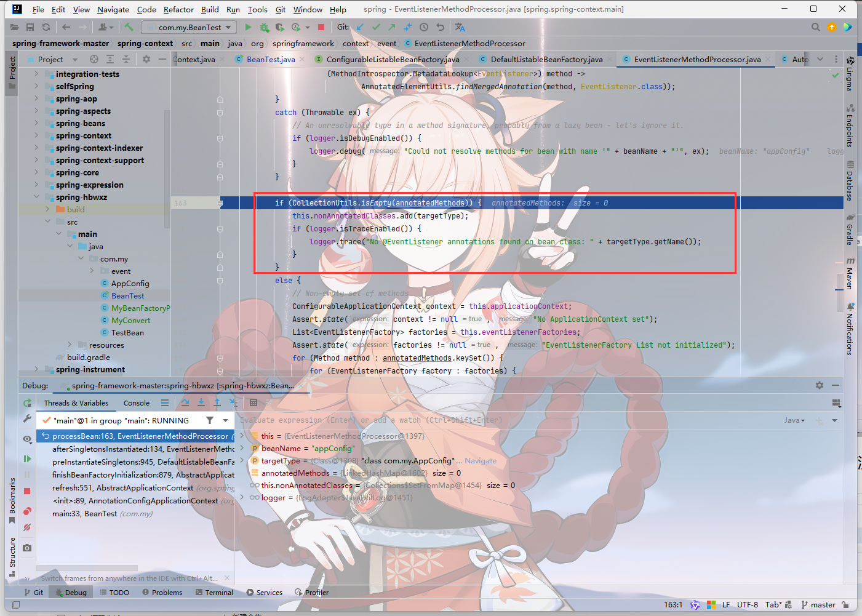Expand the resources folder node

pos(70,345)
